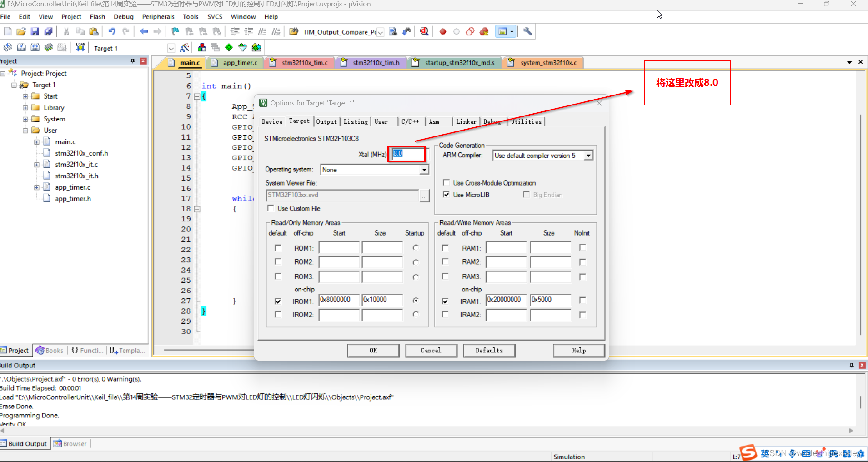The height and width of the screenshot is (462, 868).
Task: Switch to Output tab in options dialog
Action: 326,121
